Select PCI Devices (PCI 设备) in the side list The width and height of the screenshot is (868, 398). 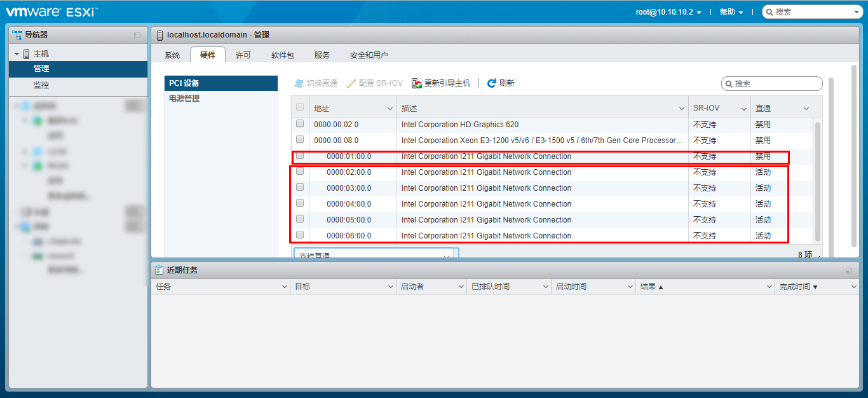[x=221, y=83]
